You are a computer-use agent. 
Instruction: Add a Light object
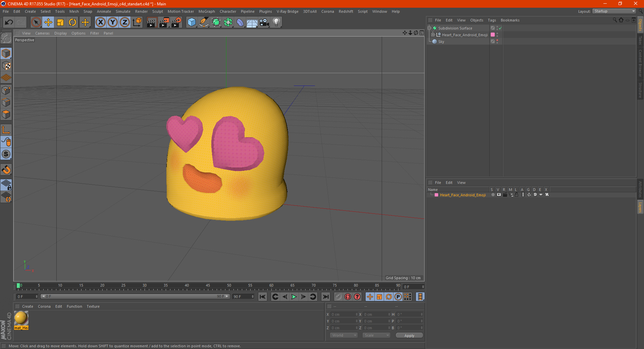[x=276, y=22]
